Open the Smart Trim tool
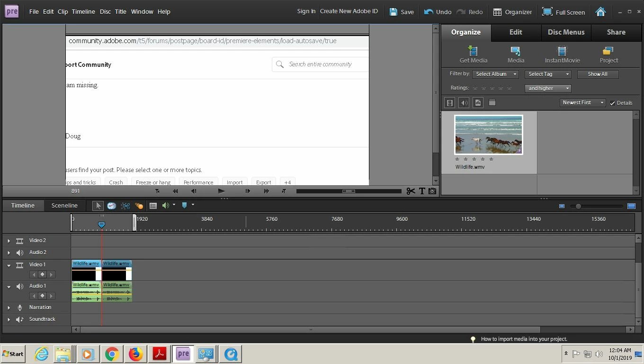This screenshot has width=644, height=364. click(x=125, y=206)
